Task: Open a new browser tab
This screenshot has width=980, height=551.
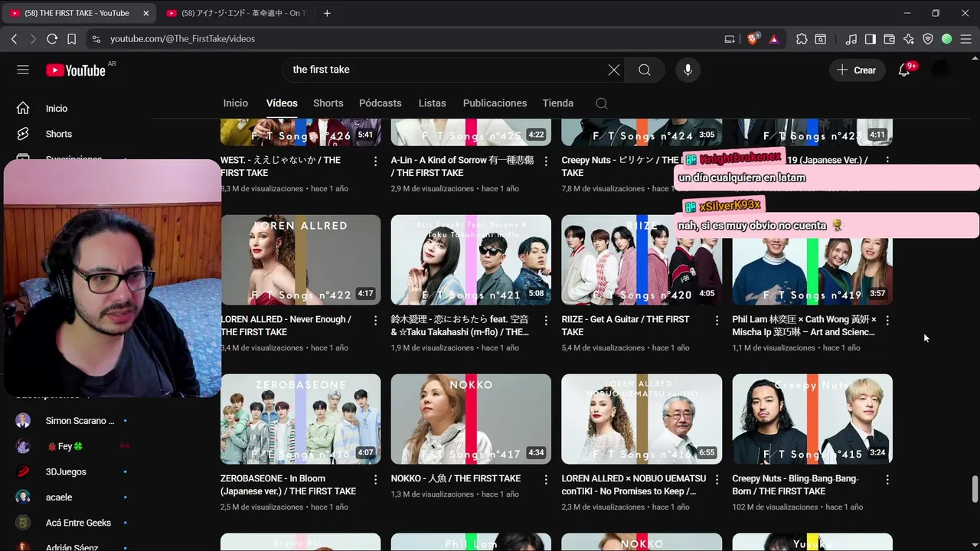Action: click(x=327, y=13)
